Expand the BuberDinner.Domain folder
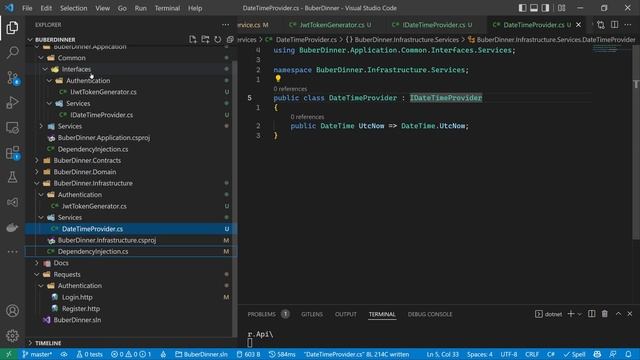Viewport: 640px width, 360px height. 37,172
